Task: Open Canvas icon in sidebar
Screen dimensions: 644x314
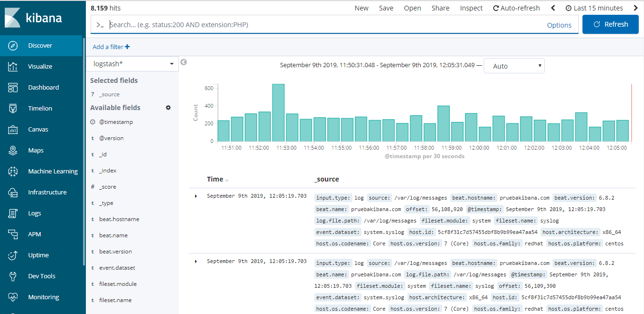Action: 13,130
